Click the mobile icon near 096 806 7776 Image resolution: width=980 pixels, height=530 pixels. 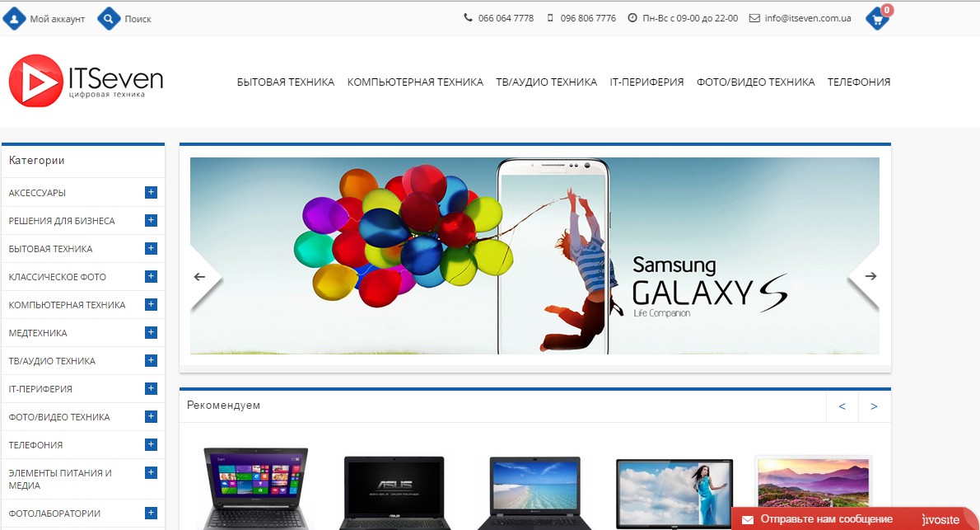550,18
